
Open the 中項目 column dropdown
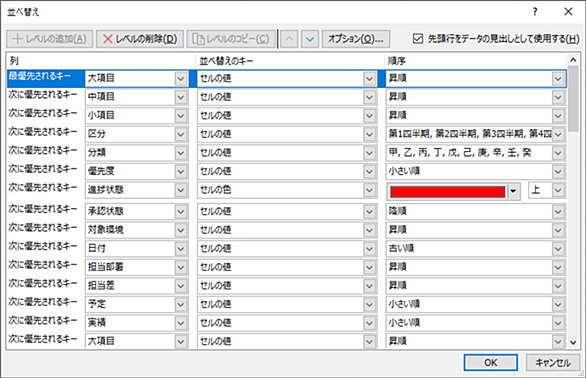(181, 97)
